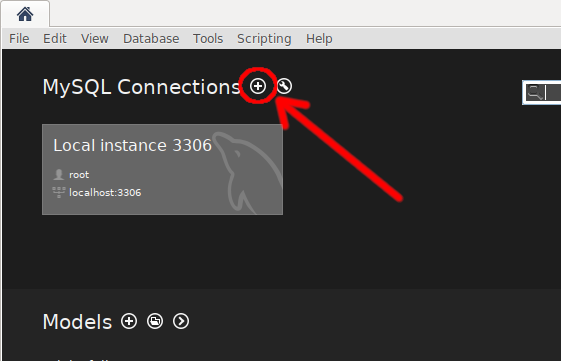Open the Help menu
561x361 pixels.
pos(319,39)
